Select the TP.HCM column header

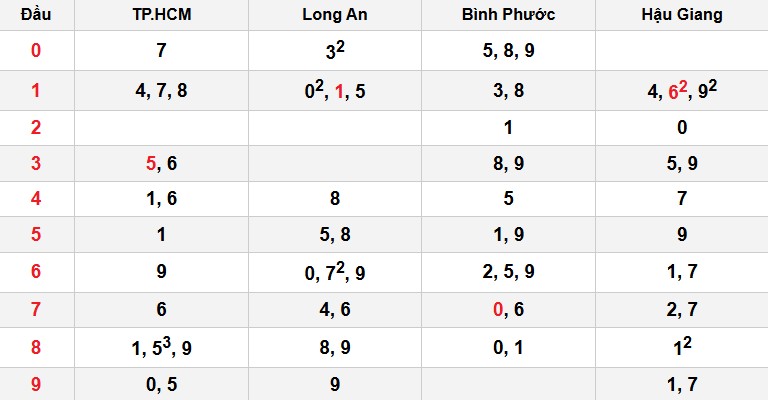[x=161, y=15]
